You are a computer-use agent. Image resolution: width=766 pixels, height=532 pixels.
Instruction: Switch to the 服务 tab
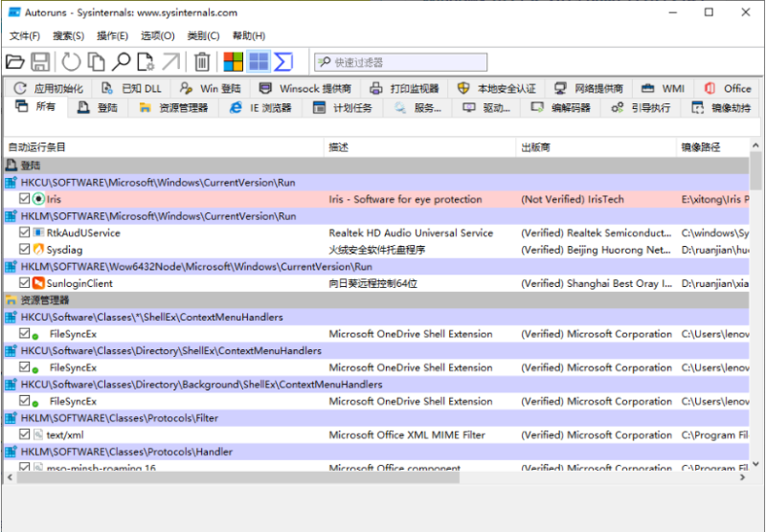point(417,107)
